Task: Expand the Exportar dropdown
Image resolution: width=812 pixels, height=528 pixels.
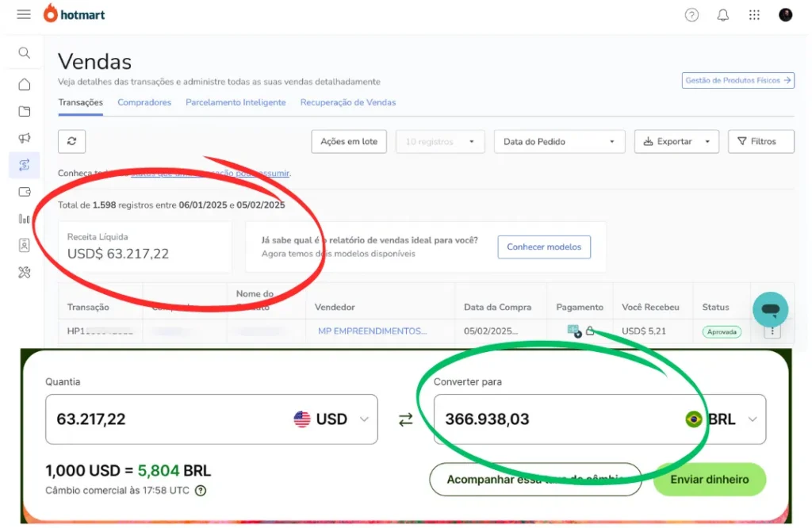Action: point(676,141)
